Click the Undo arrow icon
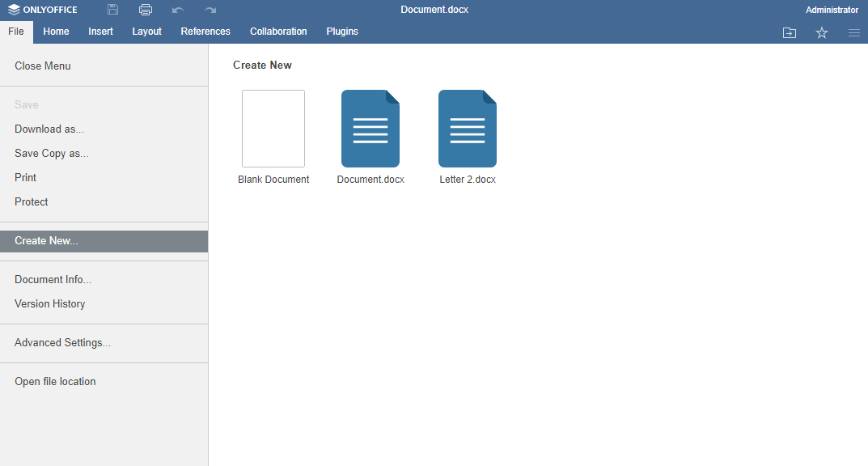This screenshot has height=466, width=868. [x=178, y=10]
